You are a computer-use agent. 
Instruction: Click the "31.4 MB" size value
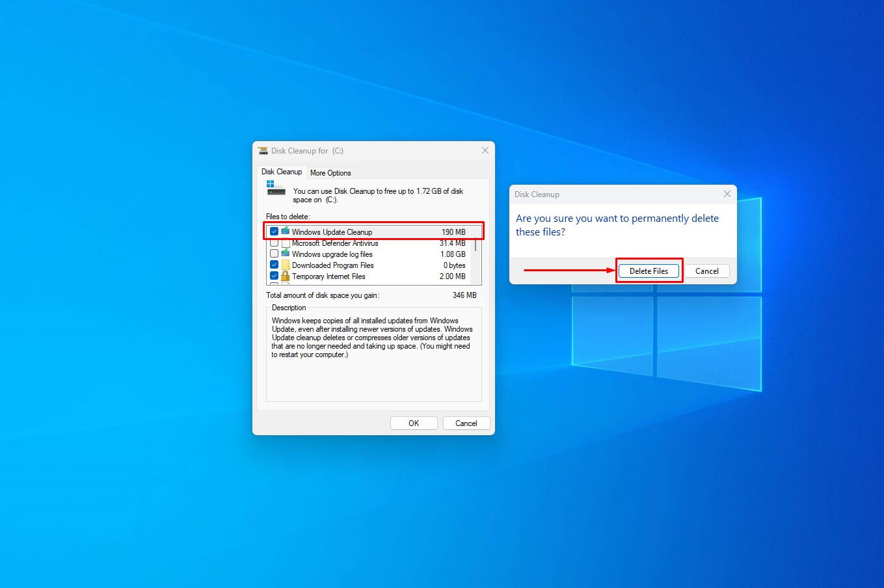pos(453,243)
